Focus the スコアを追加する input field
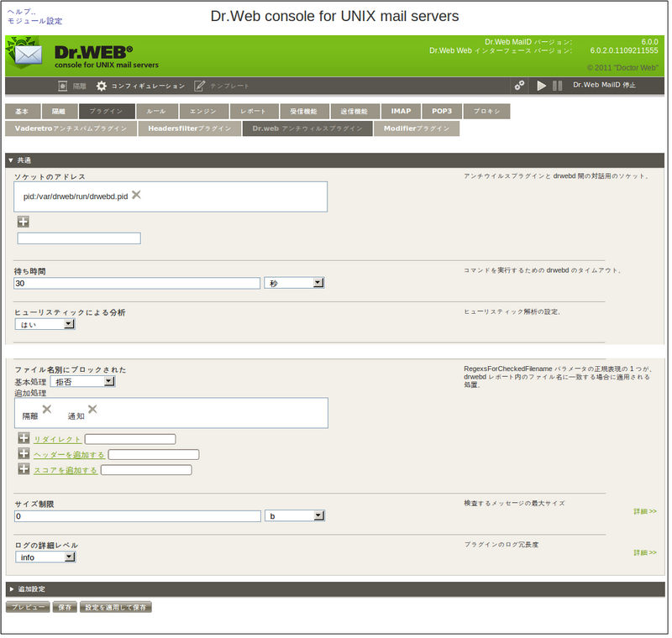 (146, 470)
